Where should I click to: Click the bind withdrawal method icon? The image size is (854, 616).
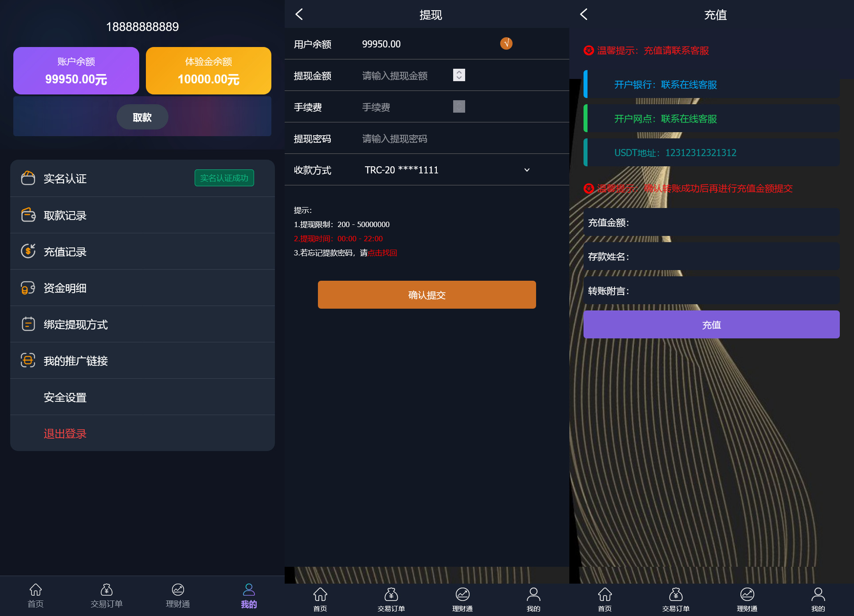(28, 324)
